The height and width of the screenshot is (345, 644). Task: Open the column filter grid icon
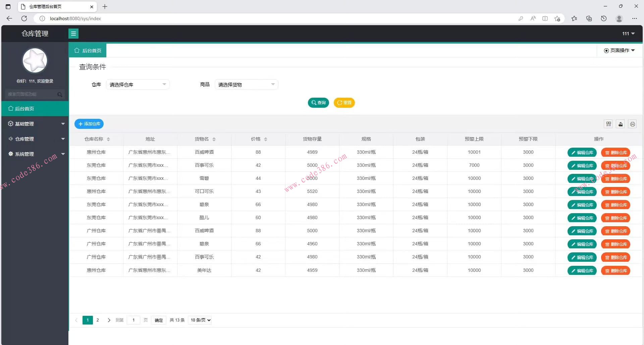coord(608,124)
